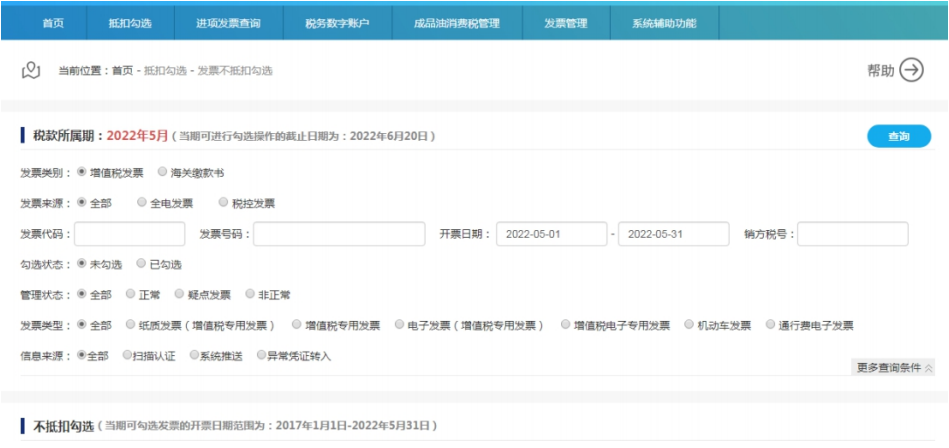Select 扫描认证 as information source
The height and width of the screenshot is (448, 949).
coord(126,355)
